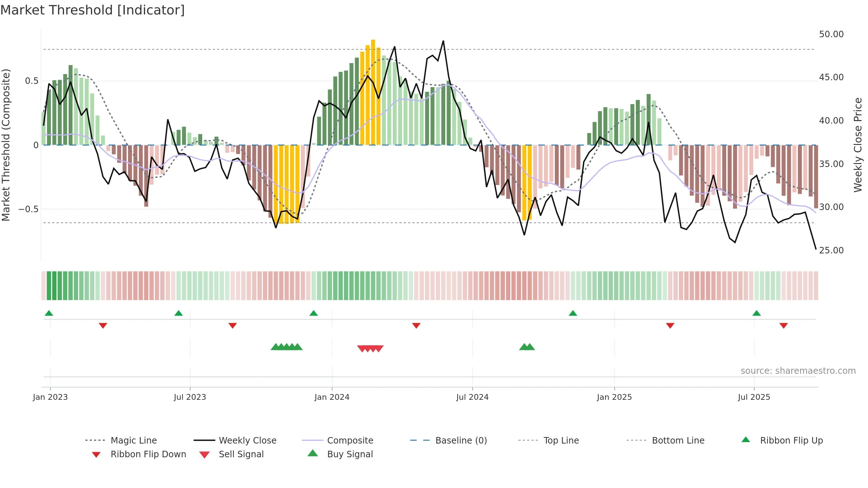Click the 45.00 price axis label
Image resolution: width=868 pixels, height=488 pixels.
pyautogui.click(x=831, y=77)
